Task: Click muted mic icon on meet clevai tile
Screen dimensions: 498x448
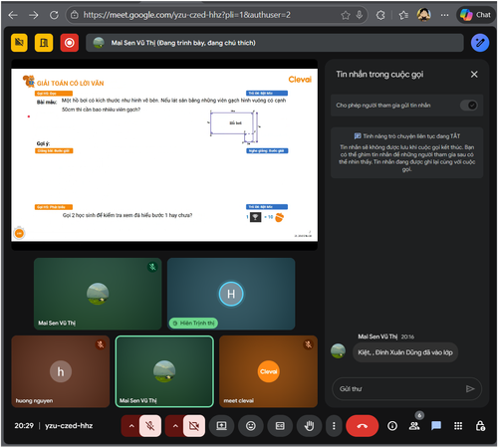Action: 308,344
